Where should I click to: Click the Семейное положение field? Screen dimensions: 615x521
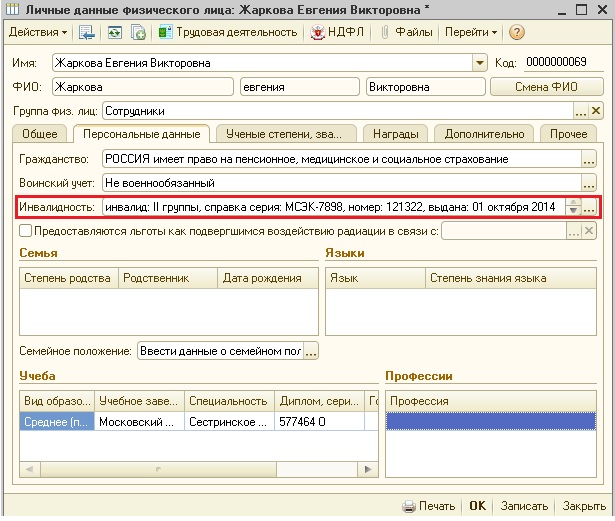(x=220, y=351)
